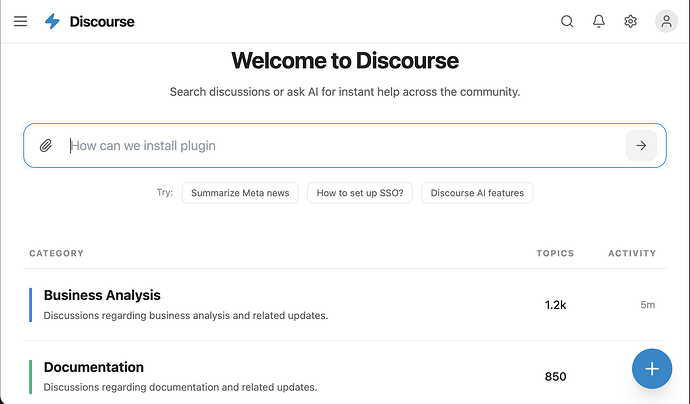Click the Documentation description text
The image size is (690, 404).
click(180, 387)
